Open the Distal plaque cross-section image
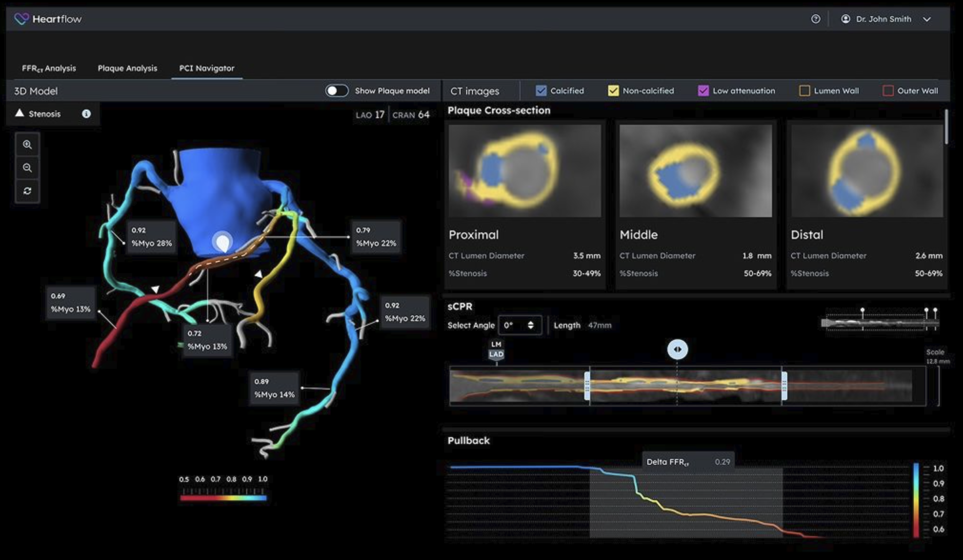This screenshot has height=560, width=963. [867, 170]
